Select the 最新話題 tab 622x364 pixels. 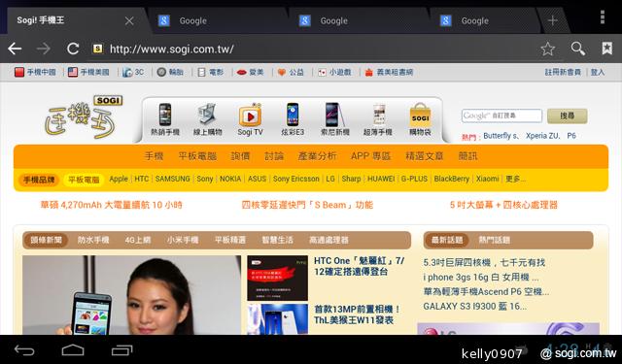tap(447, 240)
